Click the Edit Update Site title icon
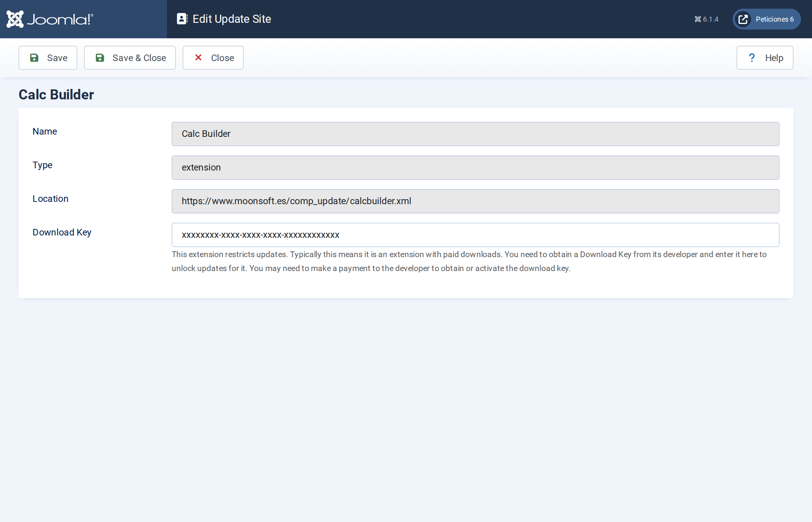Image resolution: width=812 pixels, height=522 pixels. tap(182, 19)
